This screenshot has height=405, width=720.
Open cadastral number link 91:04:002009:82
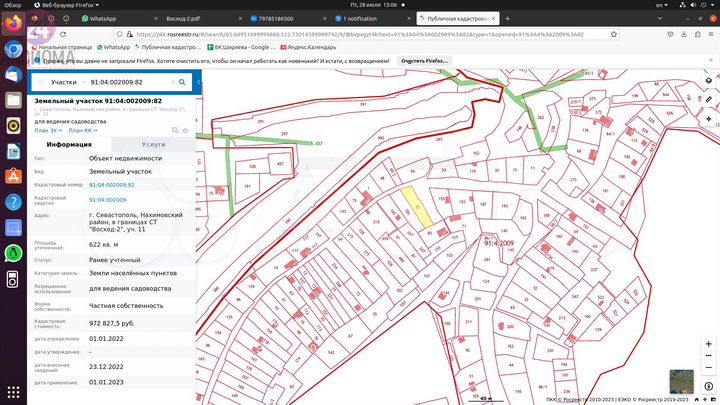tap(111, 185)
